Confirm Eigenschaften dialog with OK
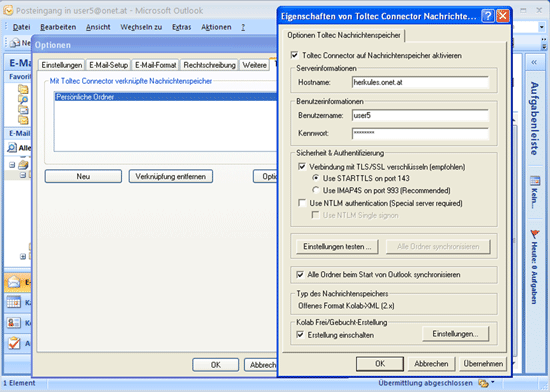 380,364
